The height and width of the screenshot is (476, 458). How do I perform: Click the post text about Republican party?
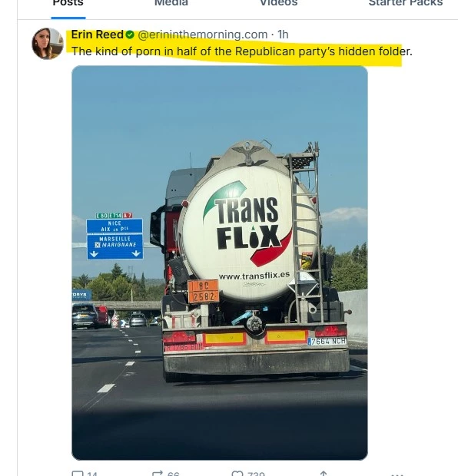click(x=241, y=51)
